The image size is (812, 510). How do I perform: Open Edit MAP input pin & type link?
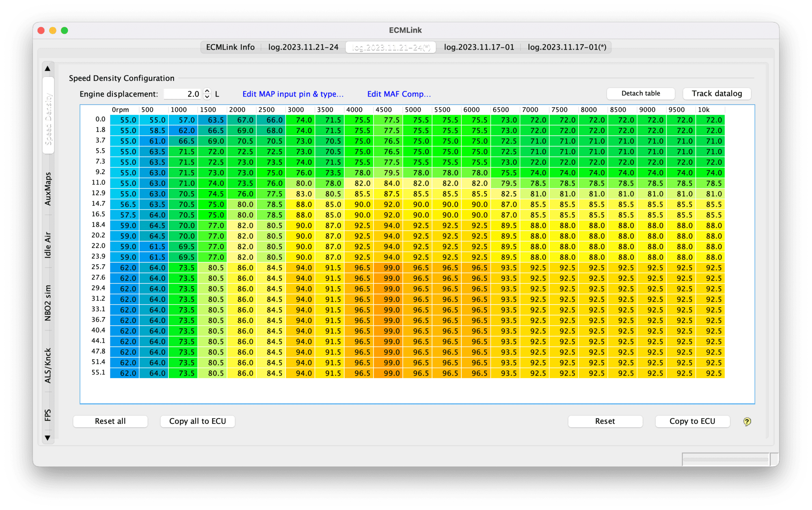[x=293, y=94]
